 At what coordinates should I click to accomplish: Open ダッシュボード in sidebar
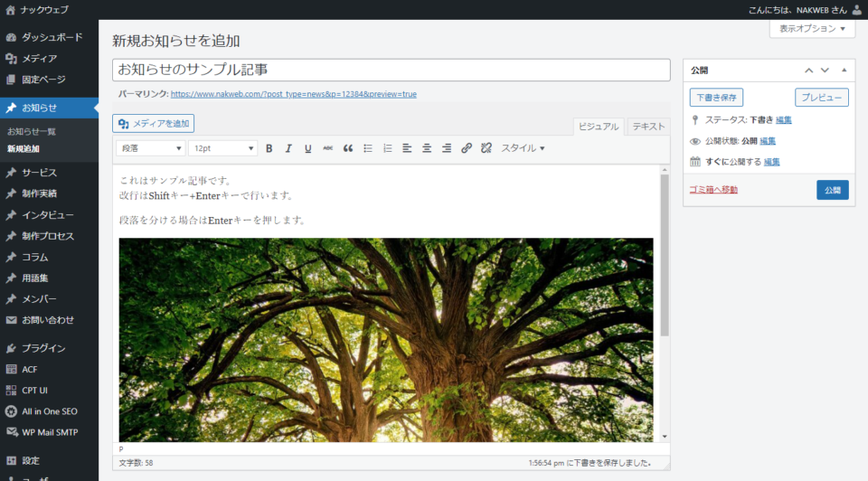[49, 37]
